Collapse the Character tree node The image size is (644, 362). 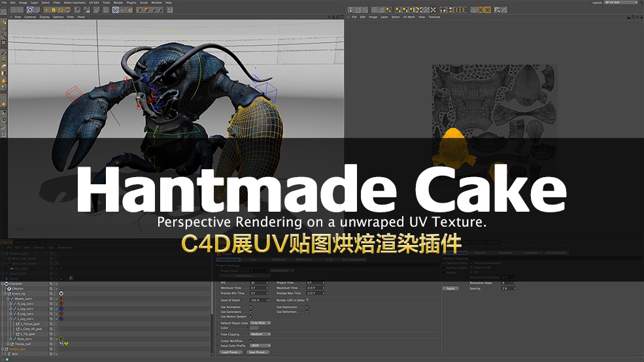[3, 284]
